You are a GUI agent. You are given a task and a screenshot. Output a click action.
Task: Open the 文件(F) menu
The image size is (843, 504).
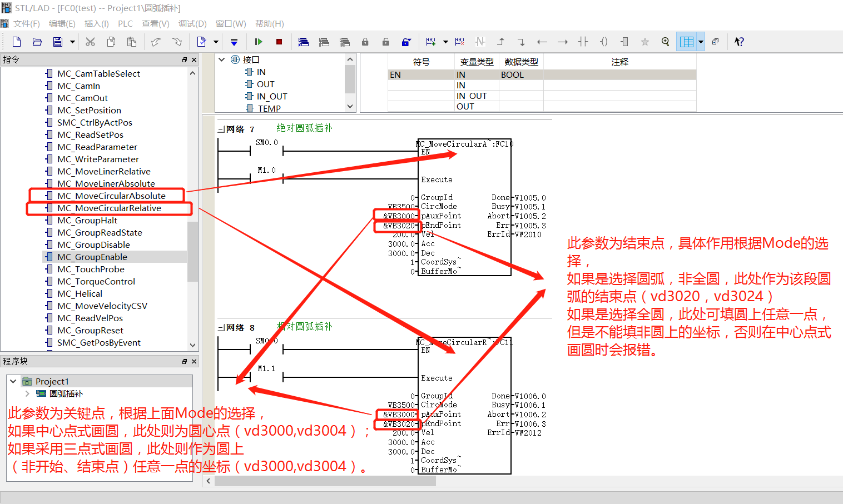[x=27, y=24]
